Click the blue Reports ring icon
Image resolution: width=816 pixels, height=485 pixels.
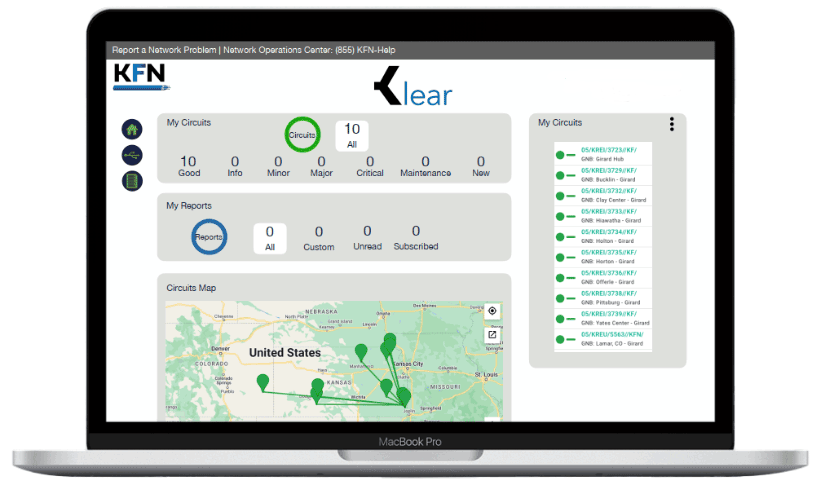click(209, 237)
